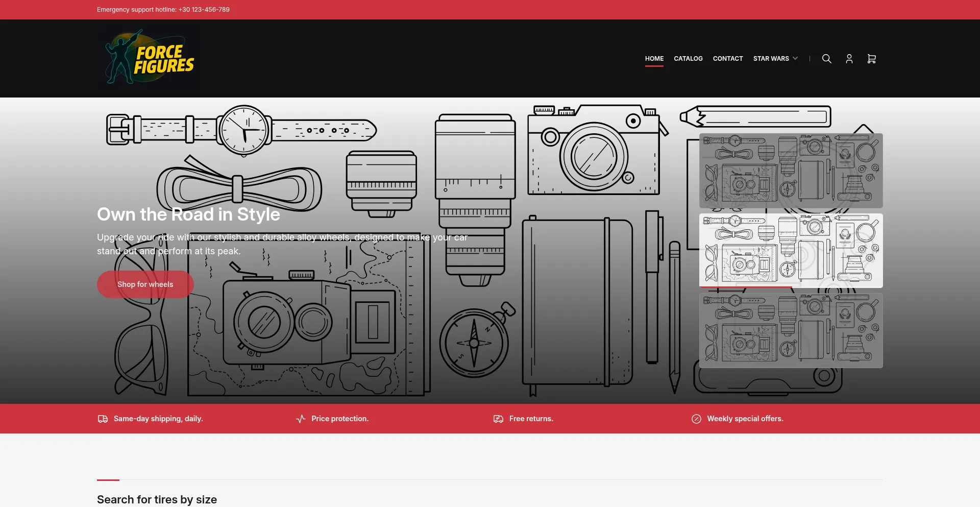
Task: Open the Star Wars menu
Action: click(771, 59)
